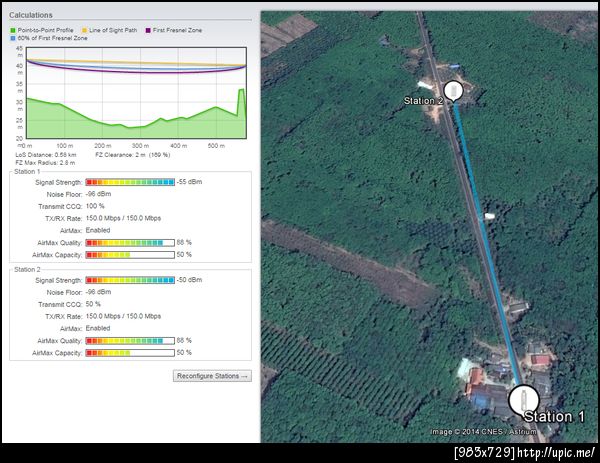The image size is (600, 463).
Task: Click Station 2 AirMax Quality meter
Action: click(x=130, y=340)
